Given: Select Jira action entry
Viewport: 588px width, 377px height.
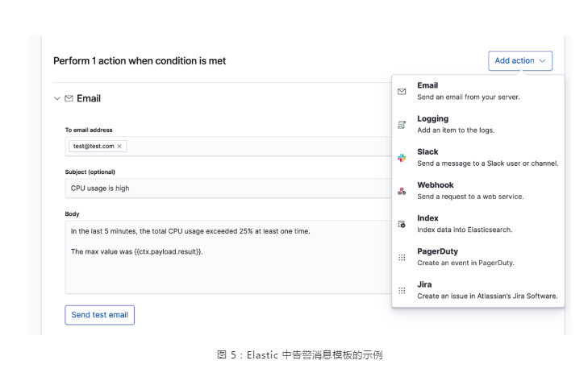Looking at the screenshot, I should 478,290.
